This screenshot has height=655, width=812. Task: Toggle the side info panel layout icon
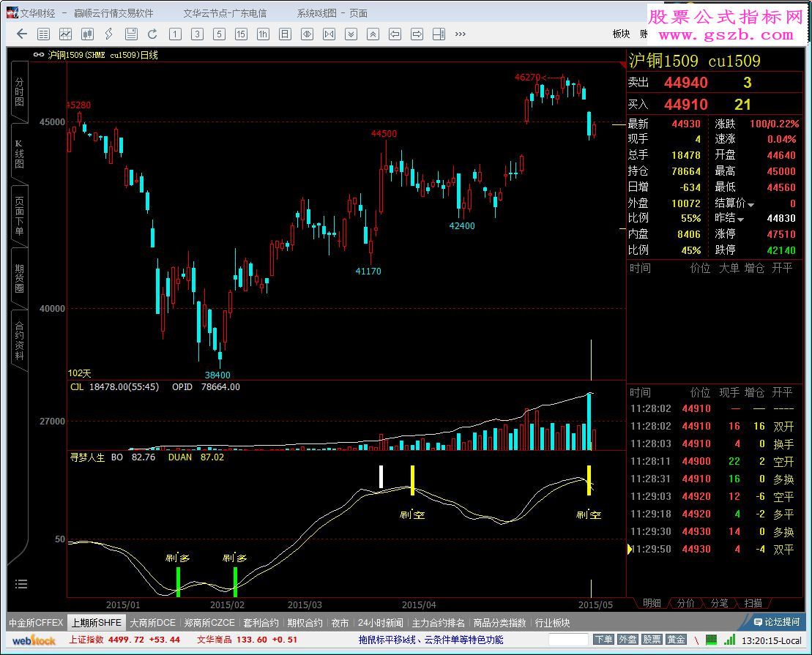pyautogui.click(x=439, y=34)
